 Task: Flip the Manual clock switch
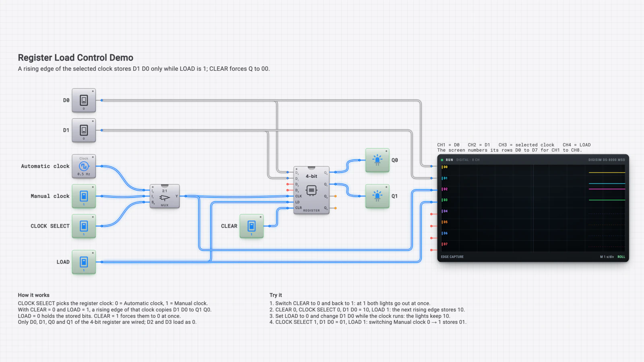tap(84, 196)
